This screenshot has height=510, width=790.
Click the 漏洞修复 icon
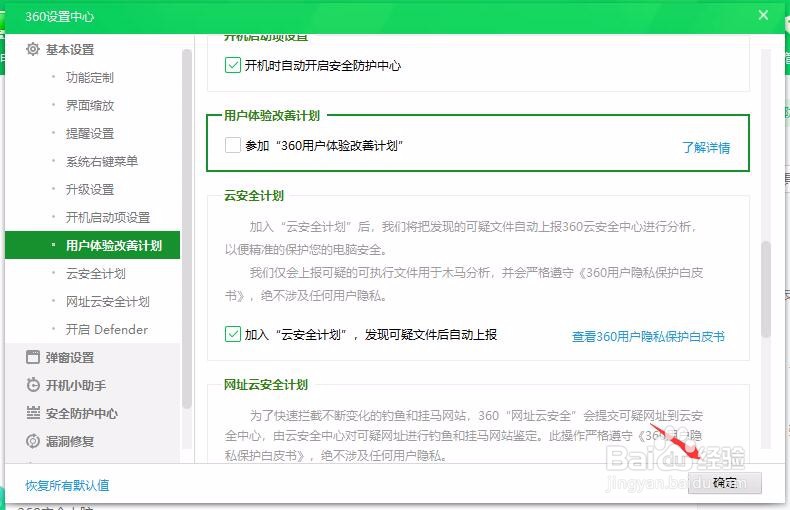tap(33, 441)
